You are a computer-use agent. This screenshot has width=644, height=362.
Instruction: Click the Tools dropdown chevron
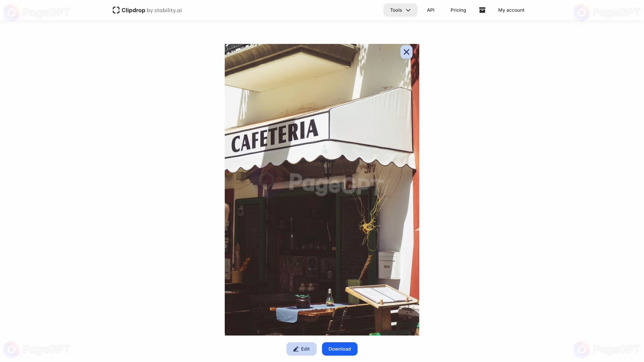pyautogui.click(x=408, y=10)
